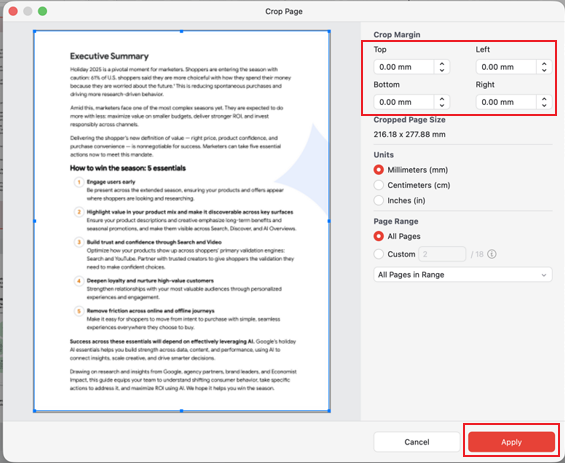Click the Executive Summary heading in preview

click(x=109, y=56)
